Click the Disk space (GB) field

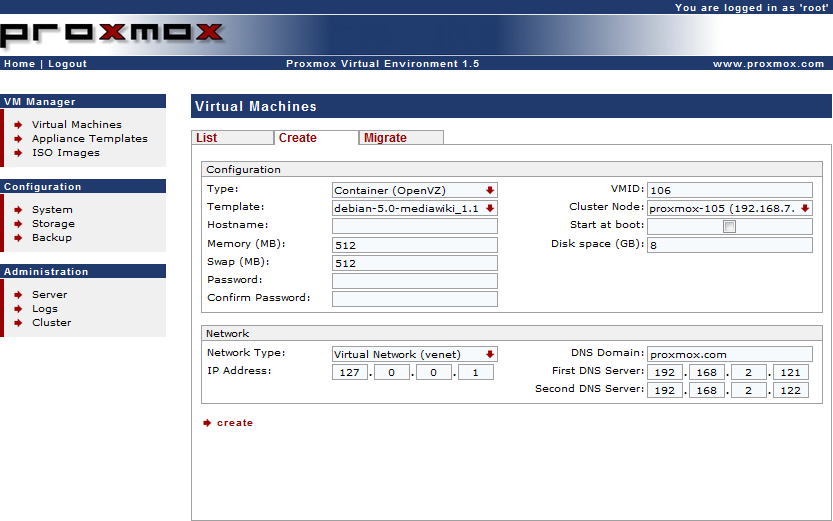click(729, 245)
